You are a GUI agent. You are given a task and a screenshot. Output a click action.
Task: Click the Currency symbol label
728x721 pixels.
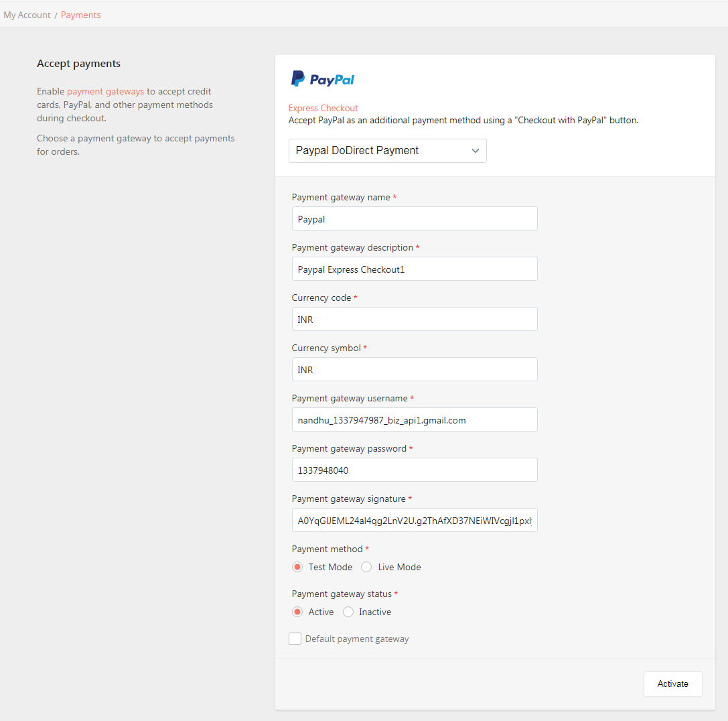click(326, 348)
